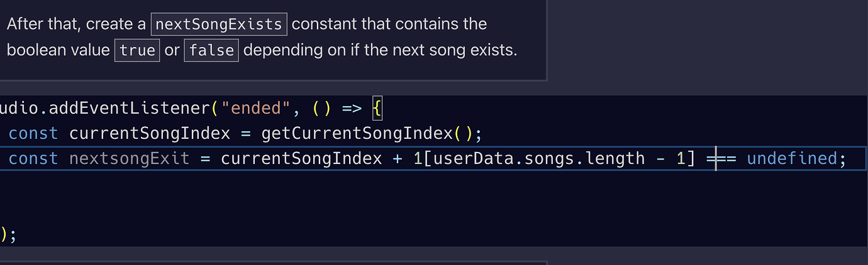
Task: Click the arrow function => operator
Action: [x=352, y=109]
